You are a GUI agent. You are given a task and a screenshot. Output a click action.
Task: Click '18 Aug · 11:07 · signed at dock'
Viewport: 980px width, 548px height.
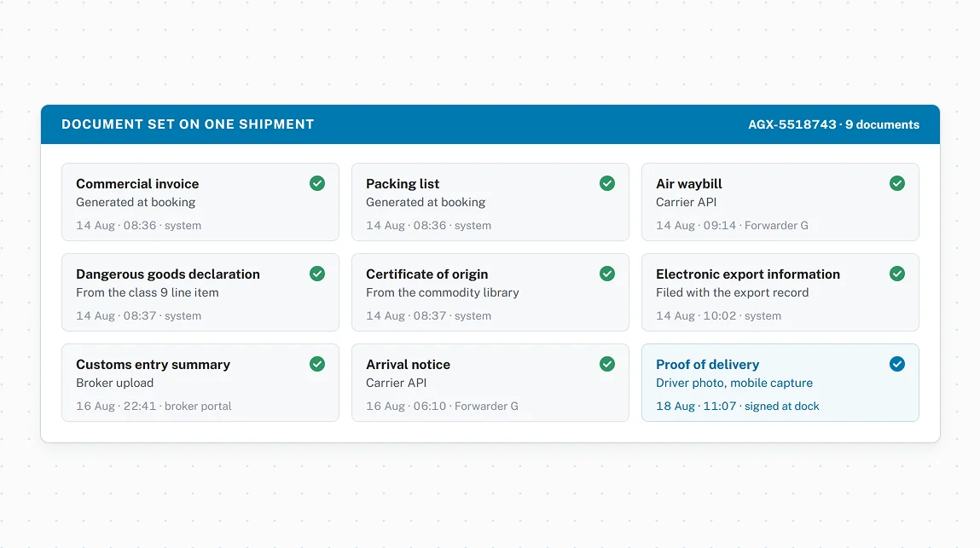[x=738, y=407]
